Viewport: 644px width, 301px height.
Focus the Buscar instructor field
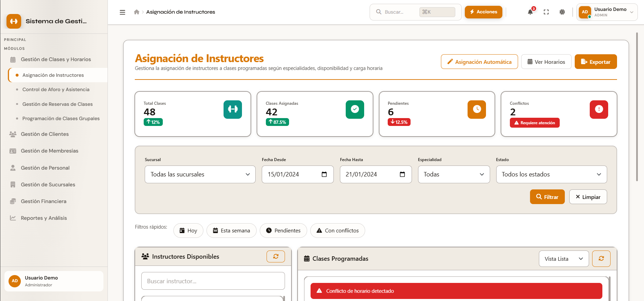click(213, 281)
